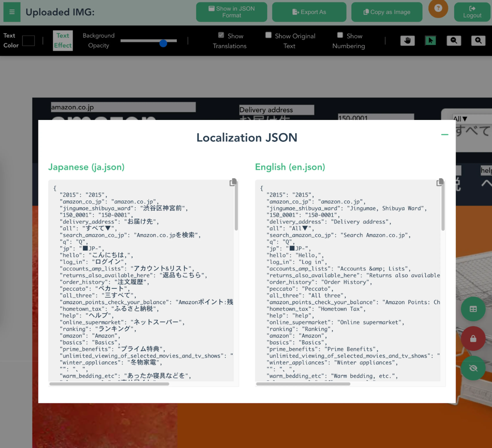492x448 pixels.
Task: Click the Export As button
Action: click(x=309, y=12)
